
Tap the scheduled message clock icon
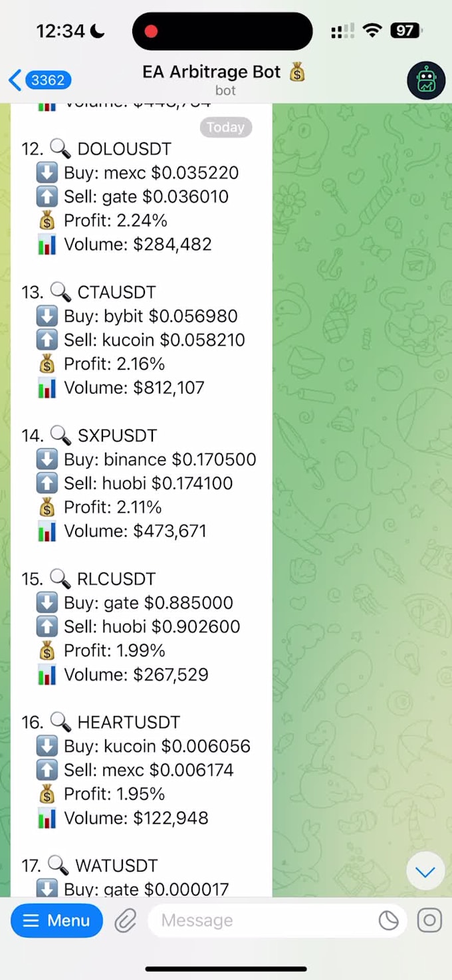(x=388, y=920)
